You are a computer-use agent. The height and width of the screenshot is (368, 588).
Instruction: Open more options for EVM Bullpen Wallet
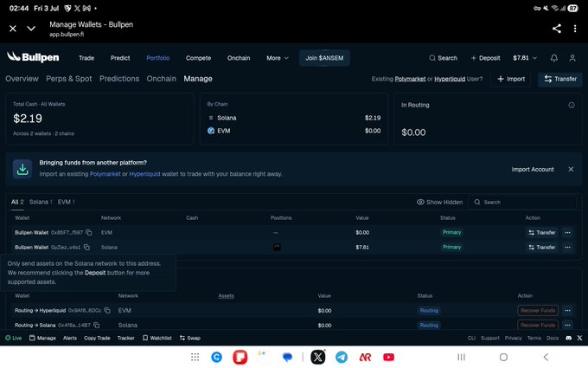coord(567,232)
